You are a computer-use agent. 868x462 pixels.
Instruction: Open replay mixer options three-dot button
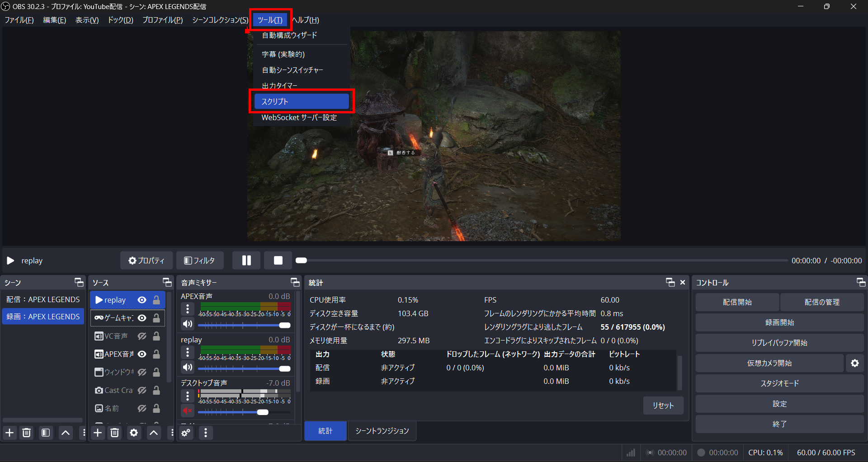(x=188, y=352)
